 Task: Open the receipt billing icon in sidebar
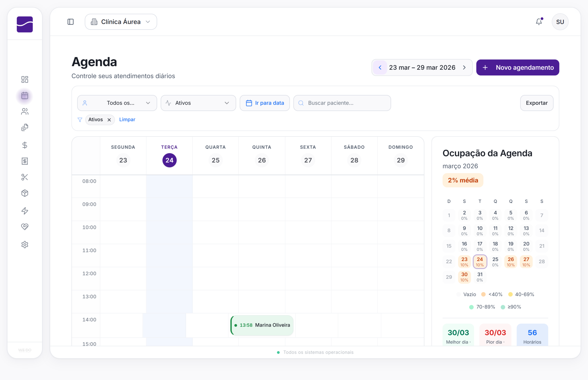[25, 161]
